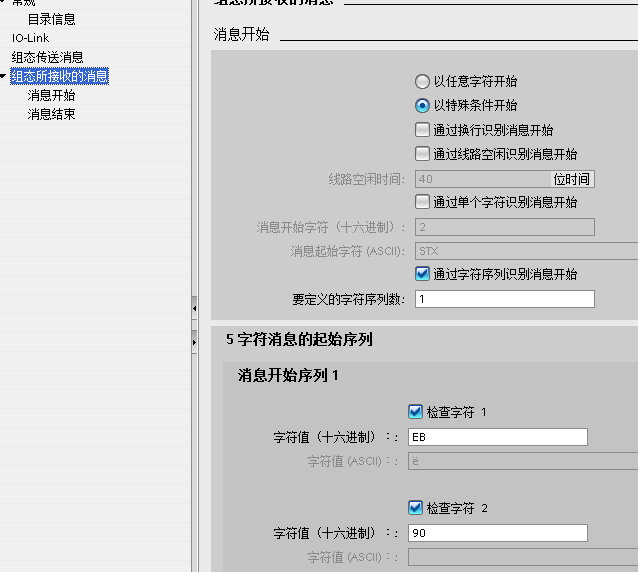Viewport: 638px width, 572px height.
Task: Select 以任意字符开始 radio button
Action: pyautogui.click(x=422, y=81)
